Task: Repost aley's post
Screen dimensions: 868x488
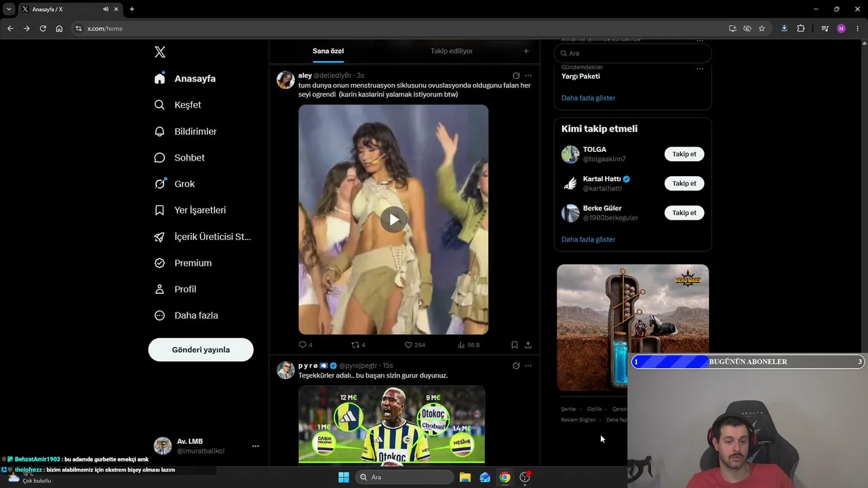Action: coord(358,345)
